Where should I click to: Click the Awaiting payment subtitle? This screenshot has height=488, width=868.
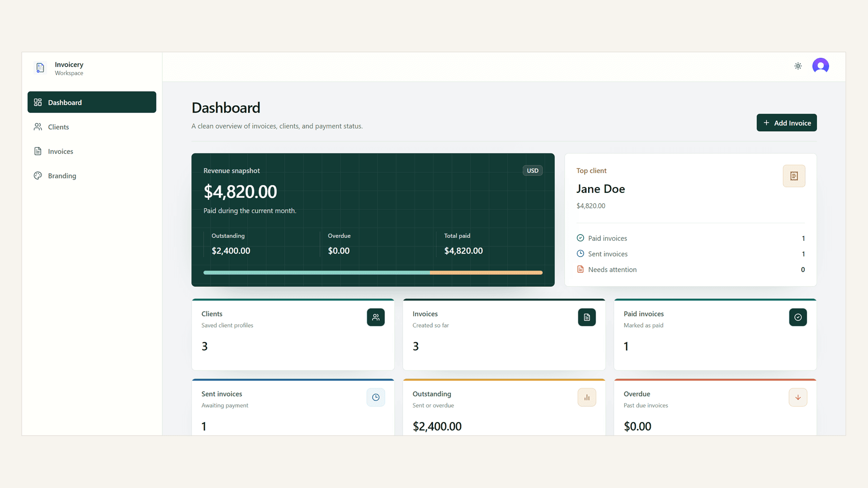(225, 405)
